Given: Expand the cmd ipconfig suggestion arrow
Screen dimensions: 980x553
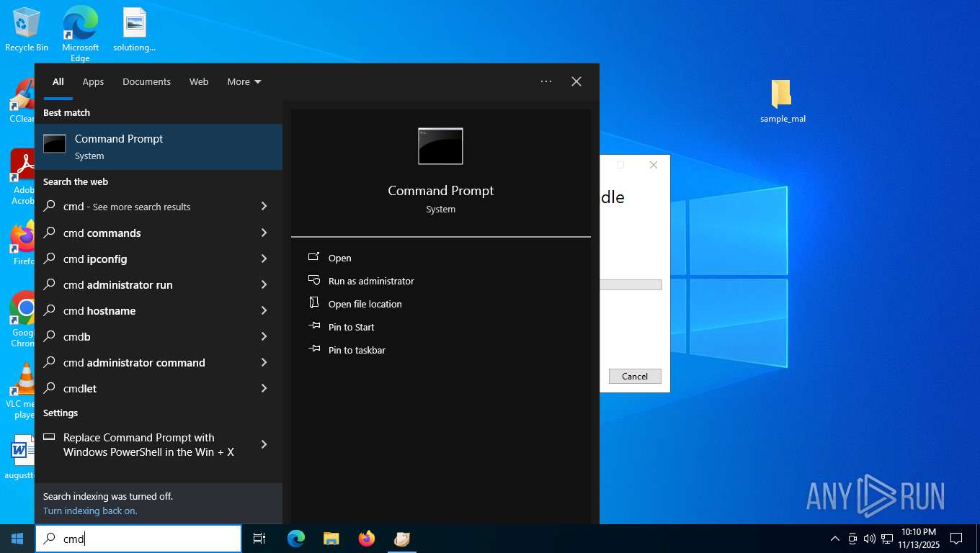Looking at the screenshot, I should click(x=264, y=258).
